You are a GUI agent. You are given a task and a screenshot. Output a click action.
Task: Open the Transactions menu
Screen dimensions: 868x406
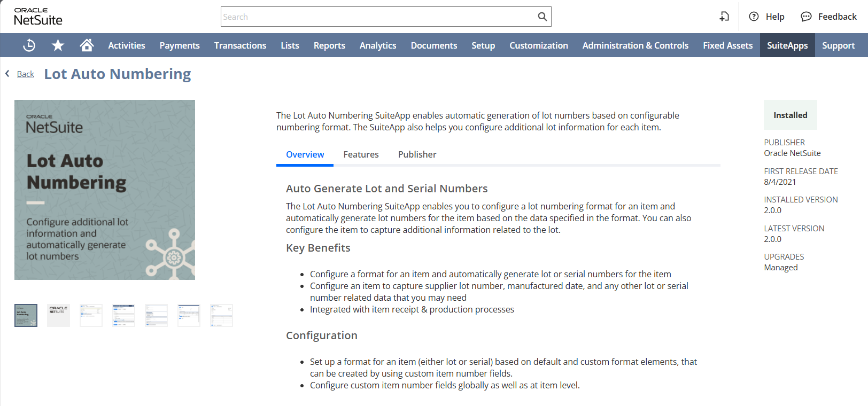[240, 45]
